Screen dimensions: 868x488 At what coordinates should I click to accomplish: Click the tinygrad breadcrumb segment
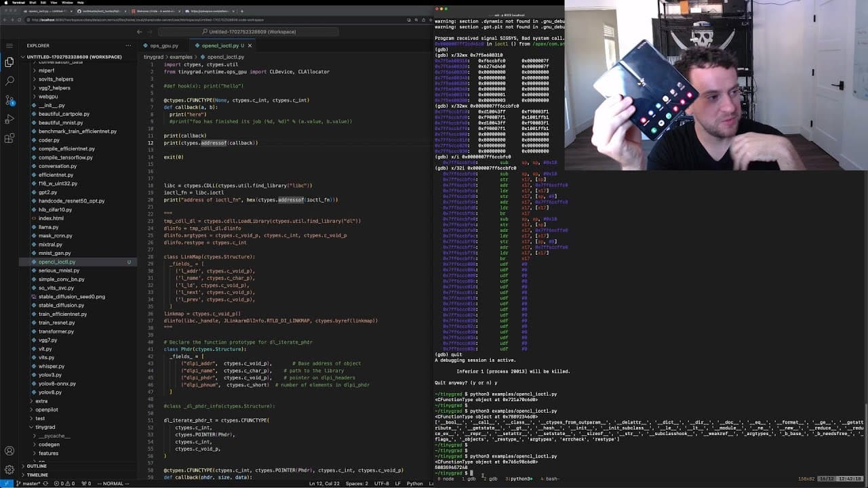coord(153,57)
